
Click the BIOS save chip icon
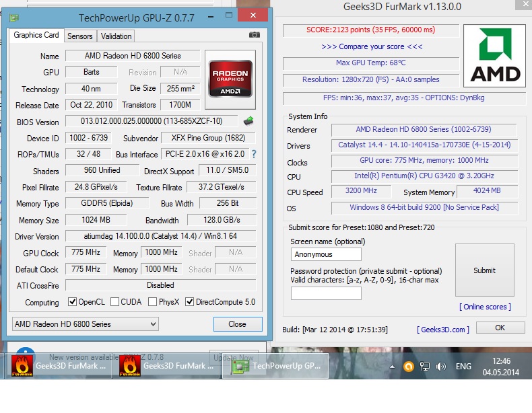click(248, 120)
